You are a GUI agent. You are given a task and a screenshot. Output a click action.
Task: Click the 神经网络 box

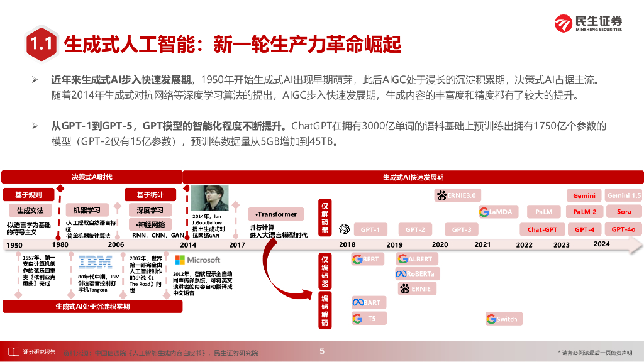click(150, 224)
